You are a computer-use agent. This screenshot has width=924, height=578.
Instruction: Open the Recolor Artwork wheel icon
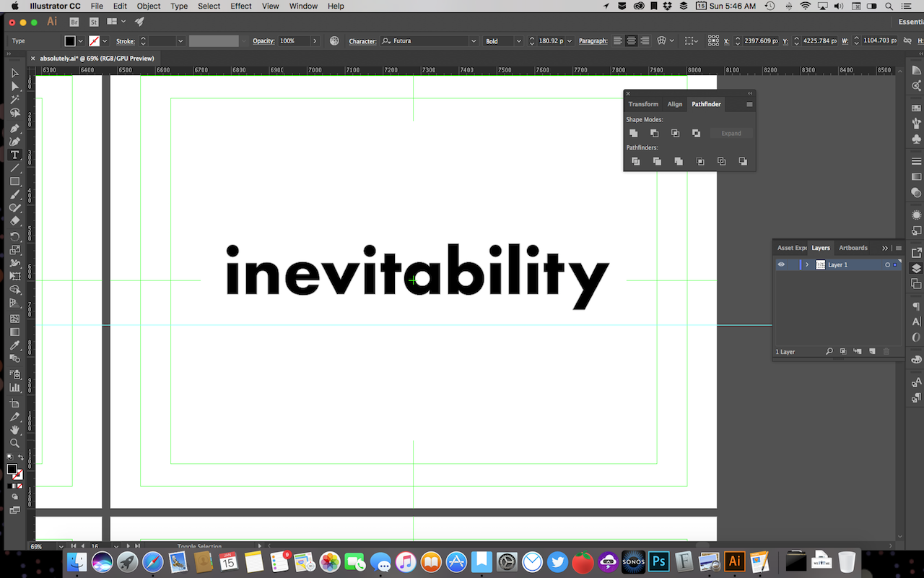(334, 41)
